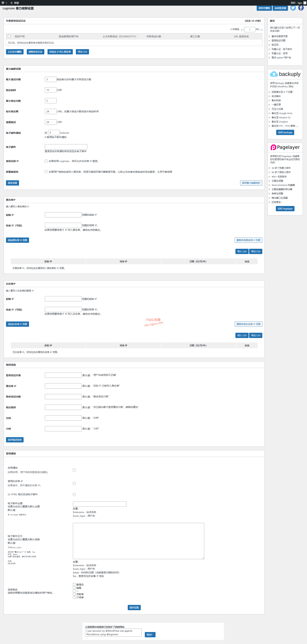
Task: Open the Twitter share icon
Action: point(293,8)
